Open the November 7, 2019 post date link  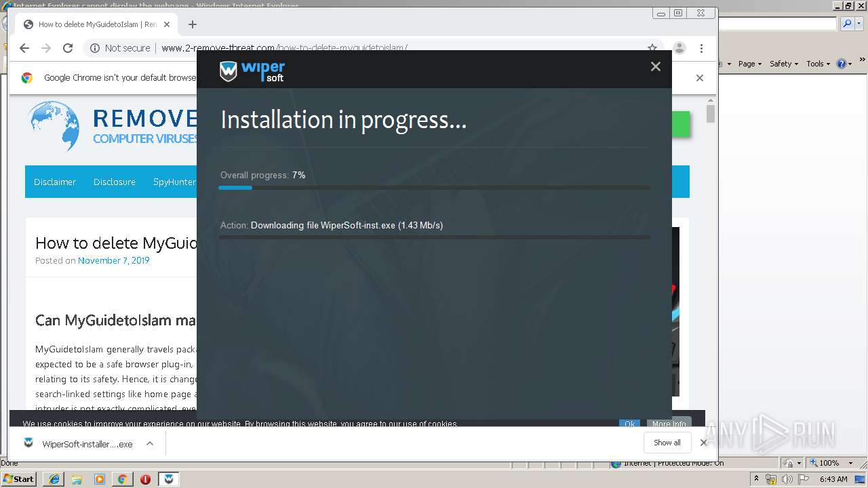coord(113,260)
